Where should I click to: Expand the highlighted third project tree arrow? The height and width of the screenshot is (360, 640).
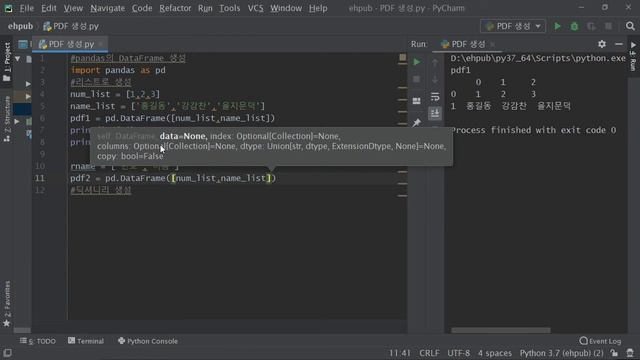28,96
